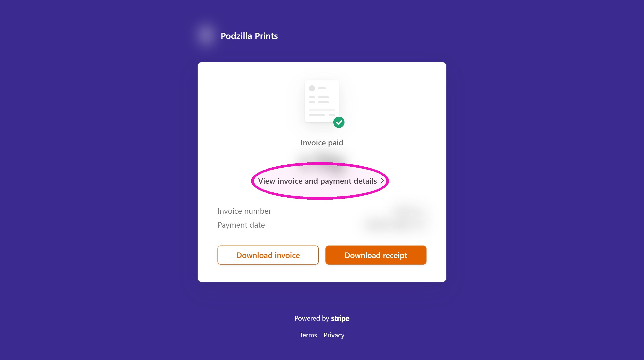The width and height of the screenshot is (644, 360).
Task: Click the Powered by text
Action: click(x=312, y=318)
